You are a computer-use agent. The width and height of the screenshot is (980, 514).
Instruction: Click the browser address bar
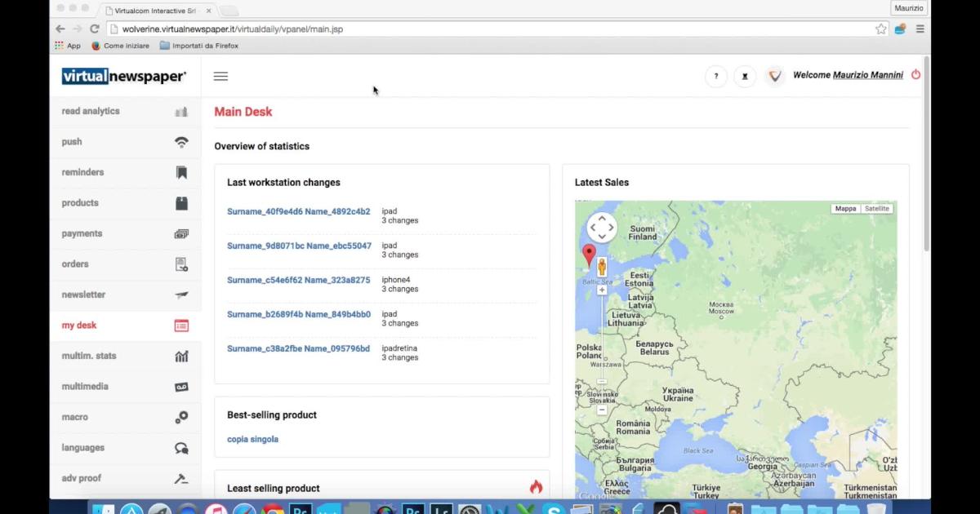tap(490, 29)
